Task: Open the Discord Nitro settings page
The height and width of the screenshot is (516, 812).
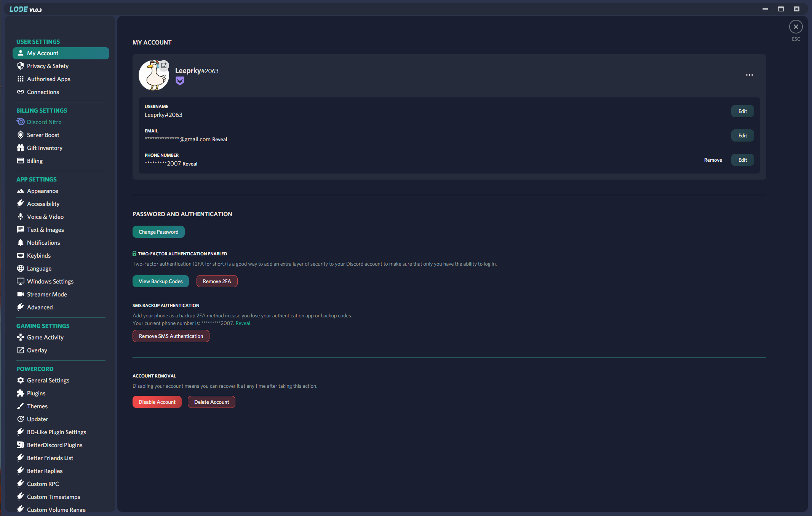Action: tap(44, 122)
